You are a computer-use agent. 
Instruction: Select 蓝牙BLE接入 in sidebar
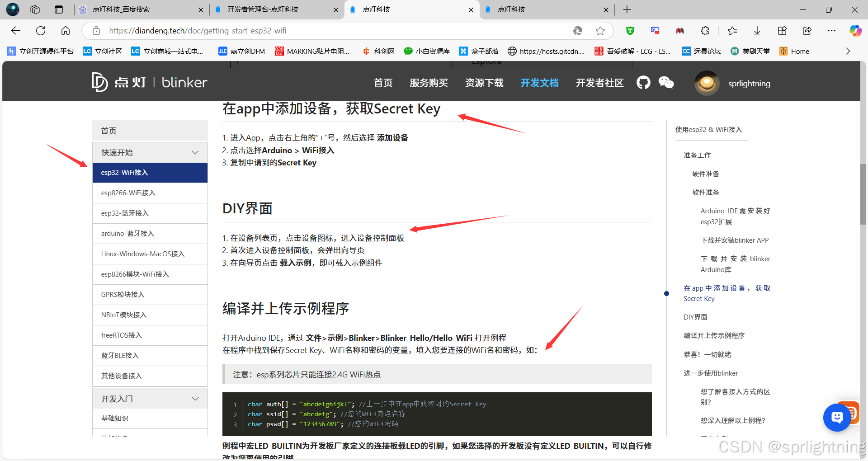click(150, 356)
